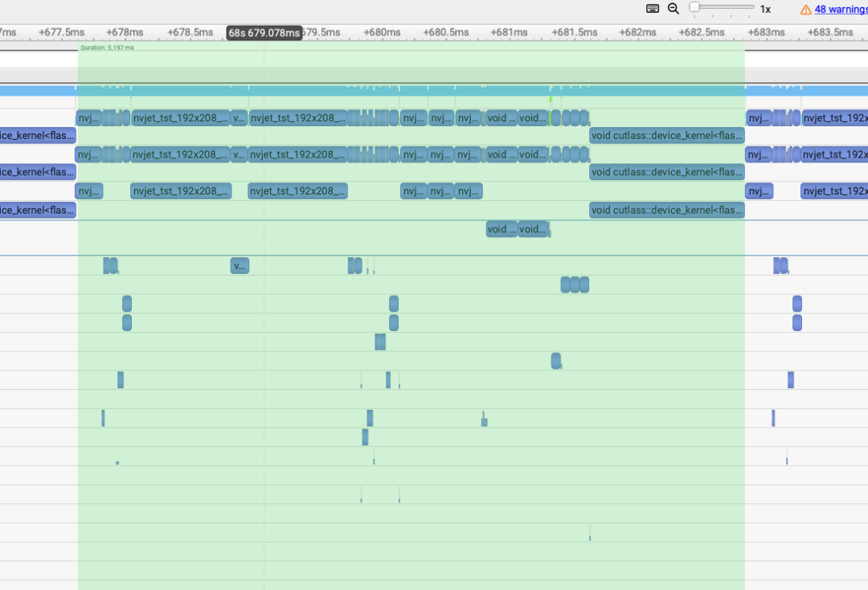Click the light blue utilization overview bar
This screenshot has height=590, width=868.
point(434,91)
